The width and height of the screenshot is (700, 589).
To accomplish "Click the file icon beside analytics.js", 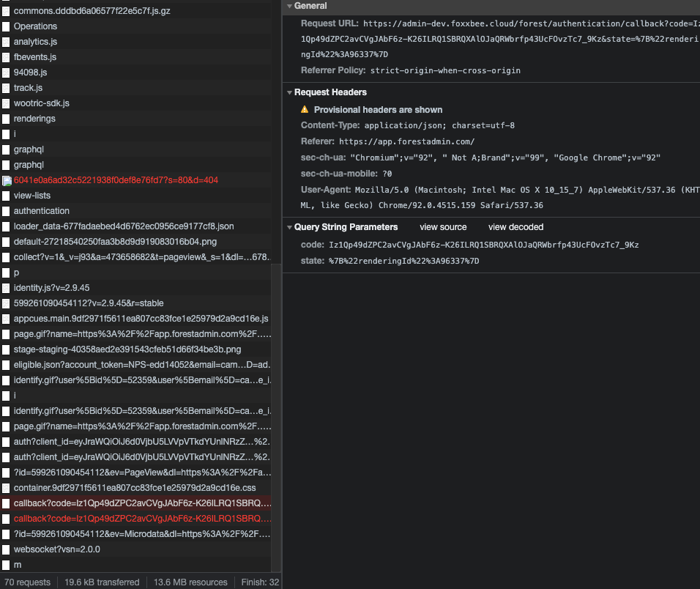I will point(6,42).
